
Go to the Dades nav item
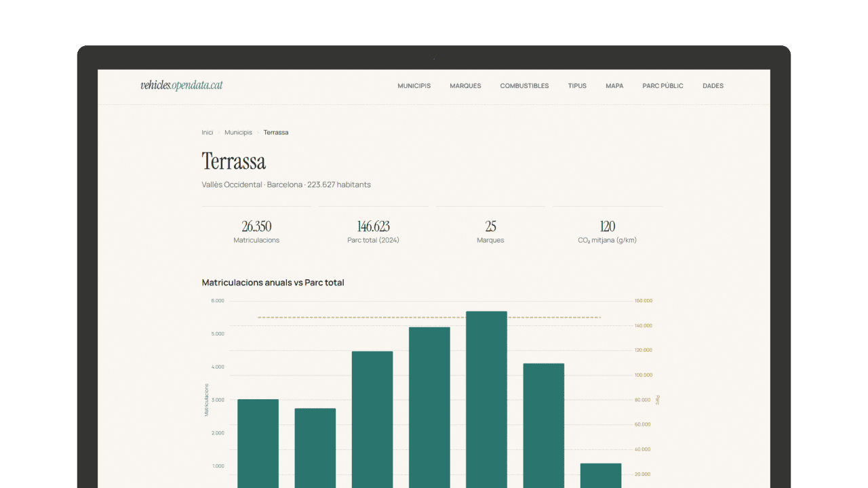[x=713, y=86]
